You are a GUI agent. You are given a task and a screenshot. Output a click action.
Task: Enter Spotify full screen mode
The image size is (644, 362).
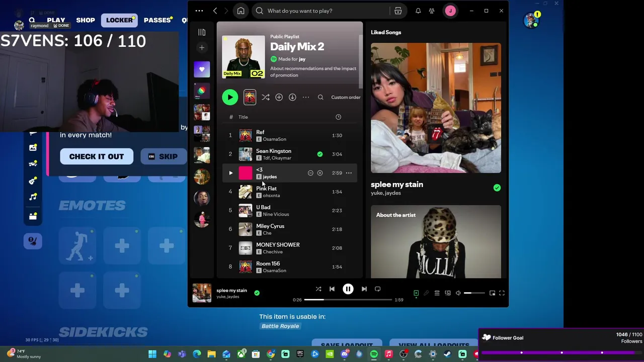pos(502,293)
